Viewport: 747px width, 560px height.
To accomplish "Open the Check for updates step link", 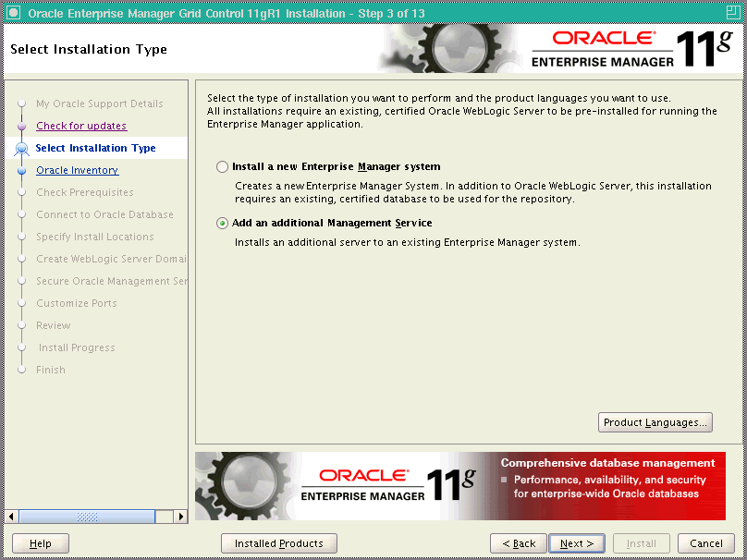I will [81, 126].
